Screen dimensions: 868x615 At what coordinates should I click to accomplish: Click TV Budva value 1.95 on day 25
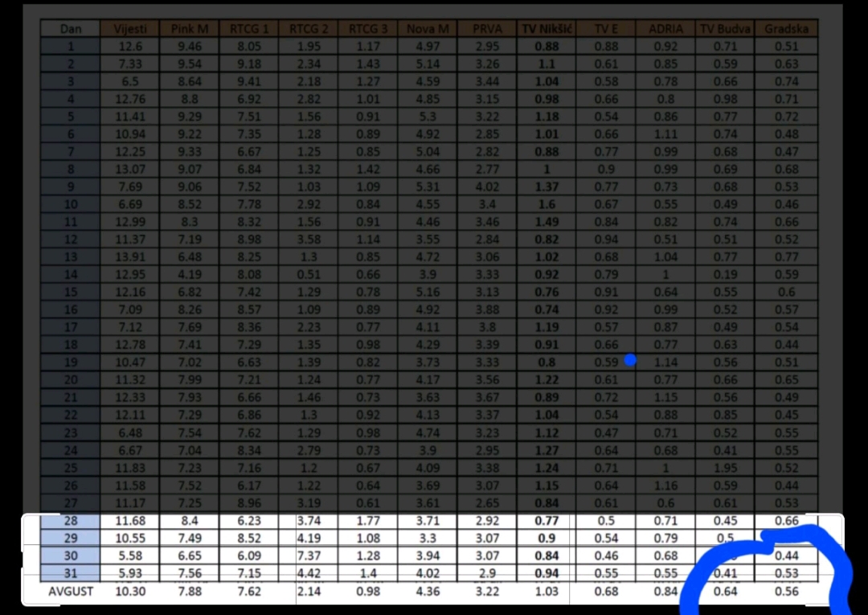coord(725,468)
